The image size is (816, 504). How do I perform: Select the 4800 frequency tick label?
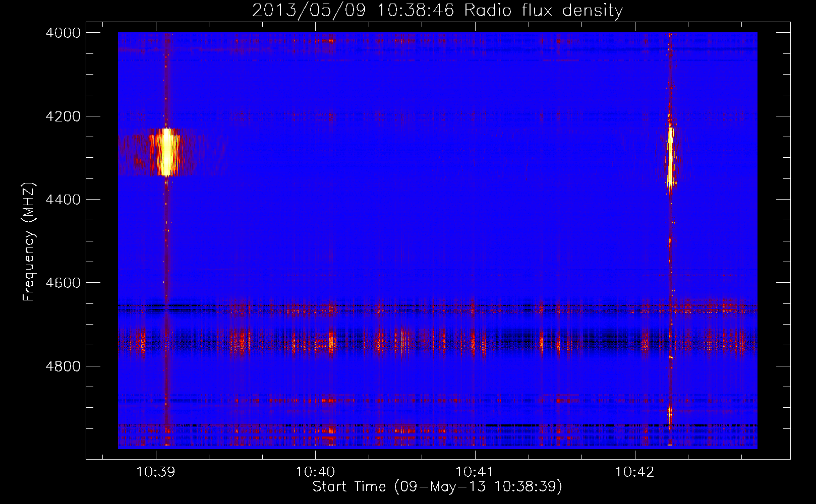tap(63, 366)
